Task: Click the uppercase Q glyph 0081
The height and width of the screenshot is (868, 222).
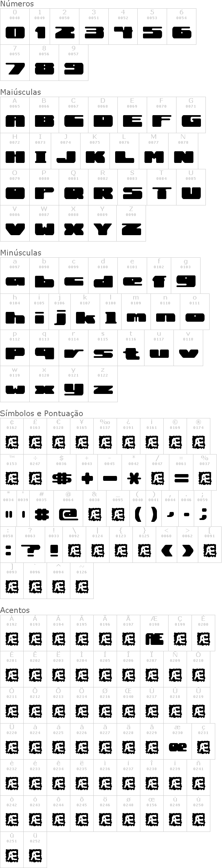Action: coord(73,187)
